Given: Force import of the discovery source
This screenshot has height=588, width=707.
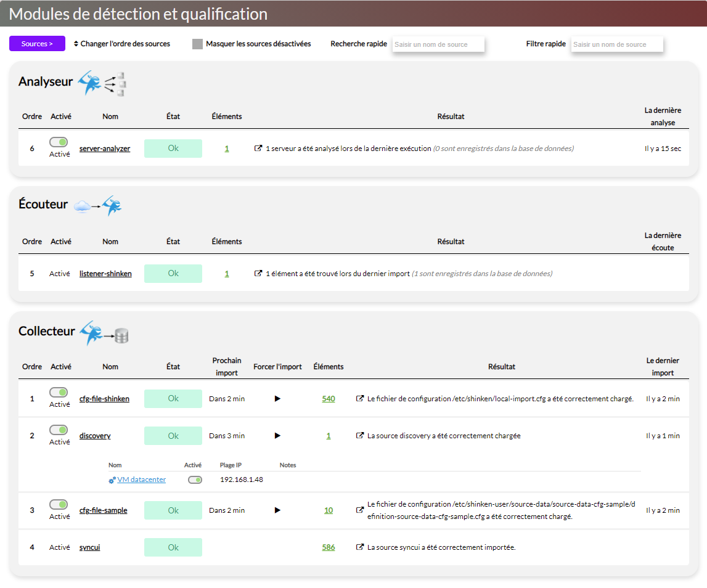Looking at the screenshot, I should [x=277, y=436].
